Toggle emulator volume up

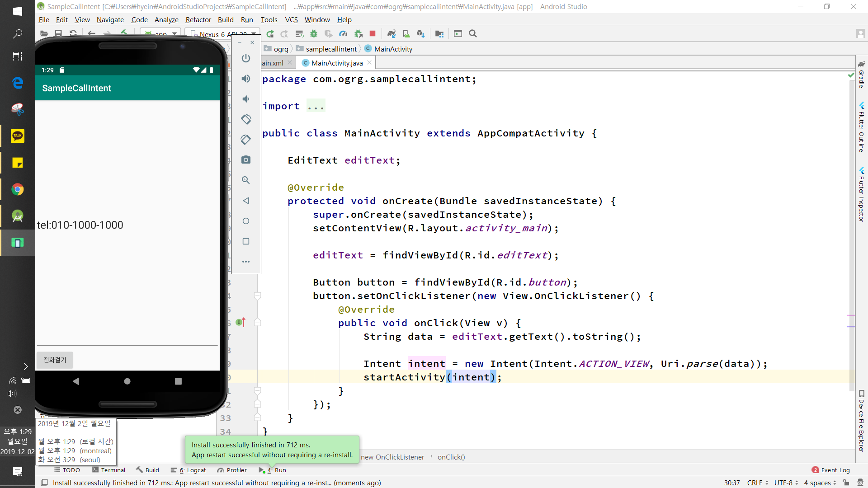pos(246,79)
